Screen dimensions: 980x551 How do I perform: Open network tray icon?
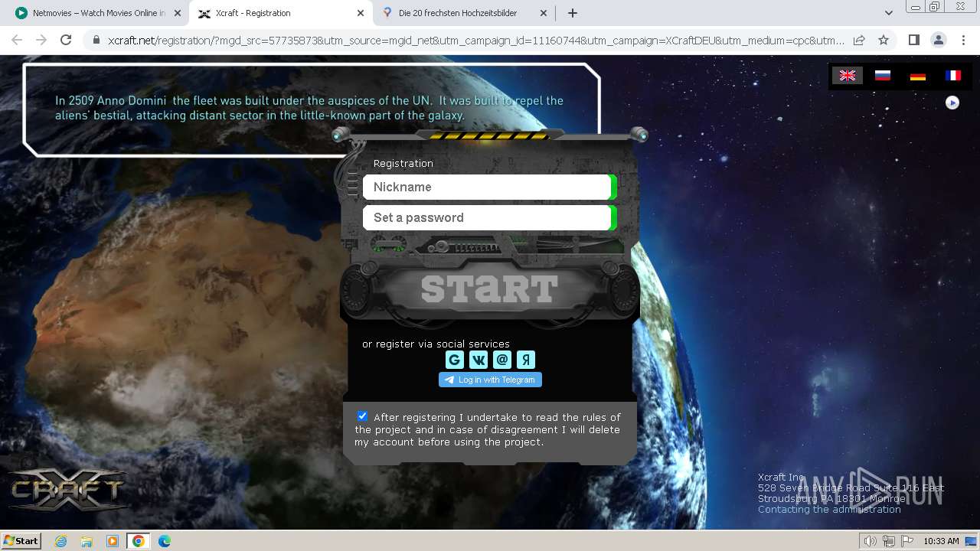[x=888, y=541]
